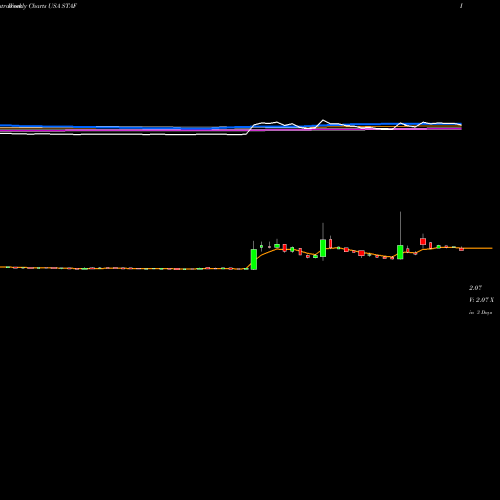Select the final red candle on the chart
The image size is (500, 500).
[462, 249]
